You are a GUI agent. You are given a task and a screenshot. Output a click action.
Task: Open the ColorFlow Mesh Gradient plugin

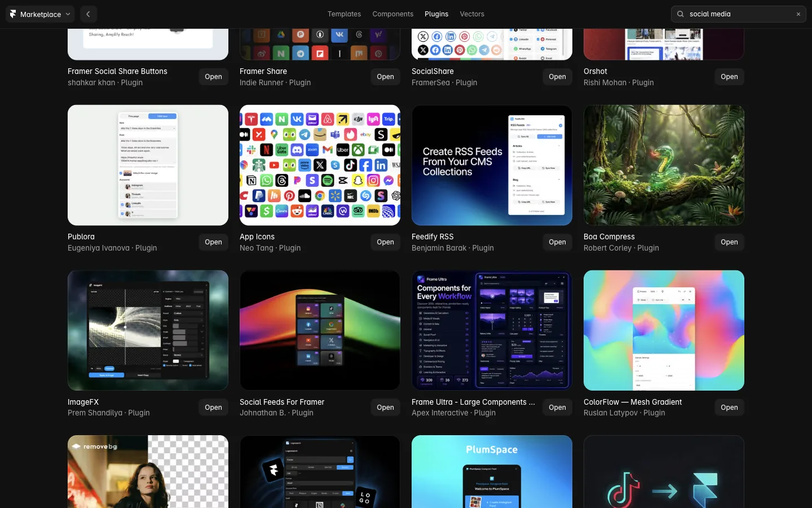click(x=729, y=408)
